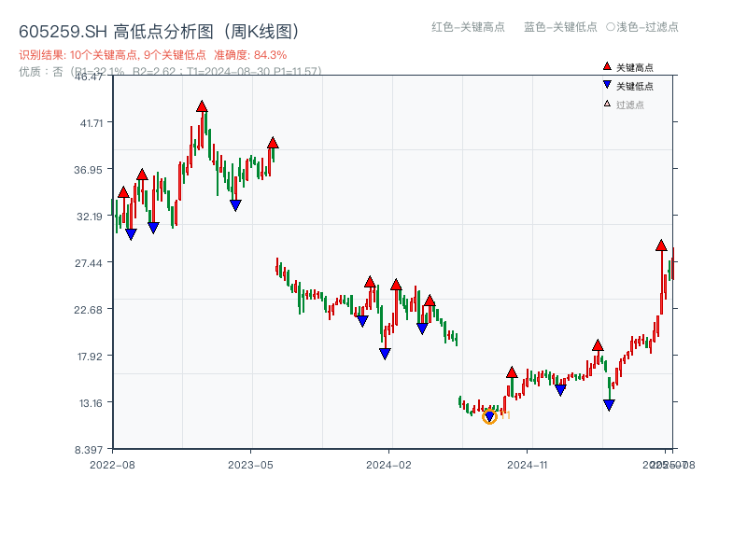Click the pale 过滤点 legend triangle icon

[607, 104]
